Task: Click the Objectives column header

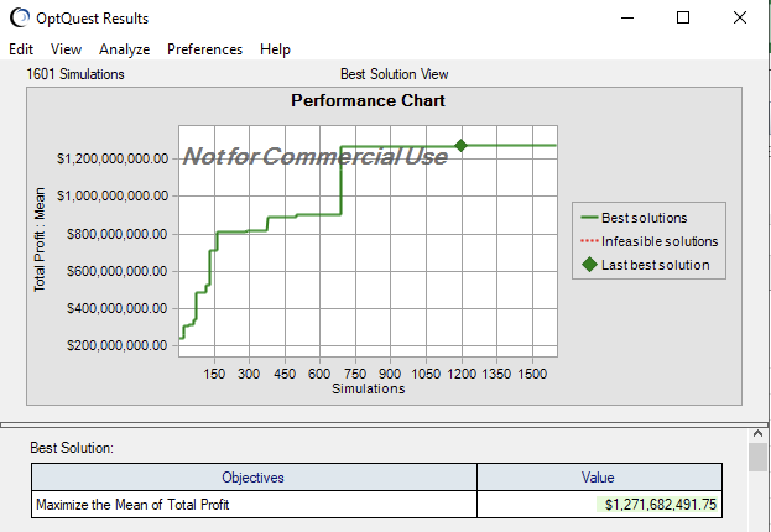Action: pyautogui.click(x=253, y=478)
